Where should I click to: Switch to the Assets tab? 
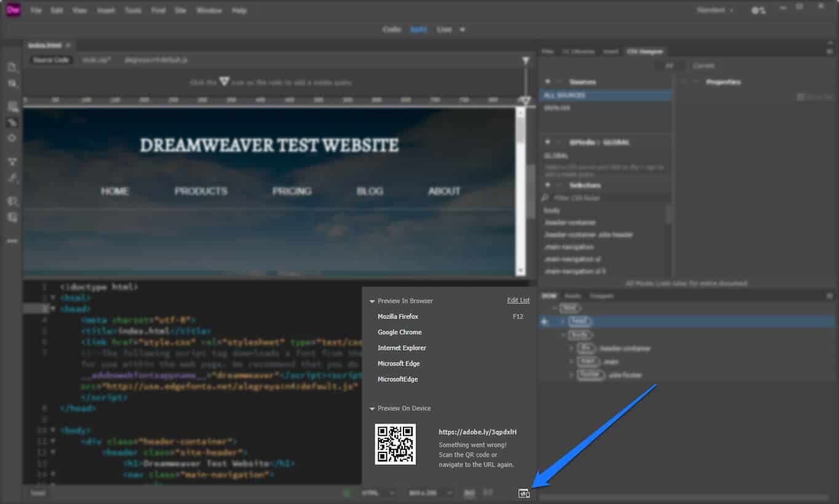point(572,296)
